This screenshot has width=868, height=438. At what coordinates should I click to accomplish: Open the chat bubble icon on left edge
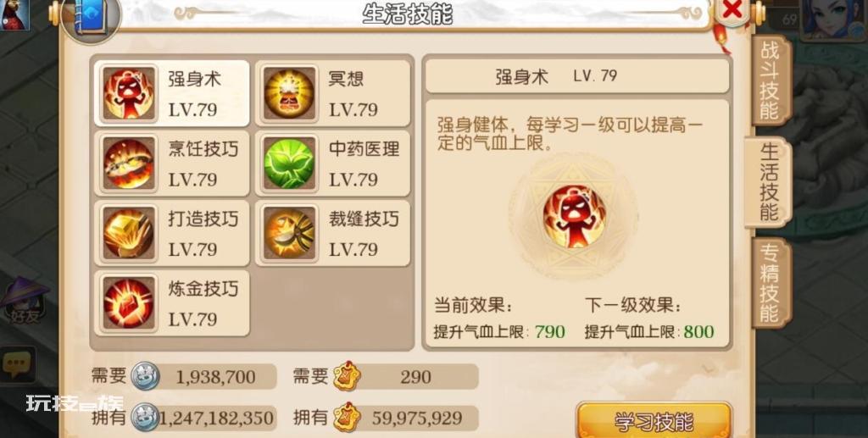[x=15, y=364]
